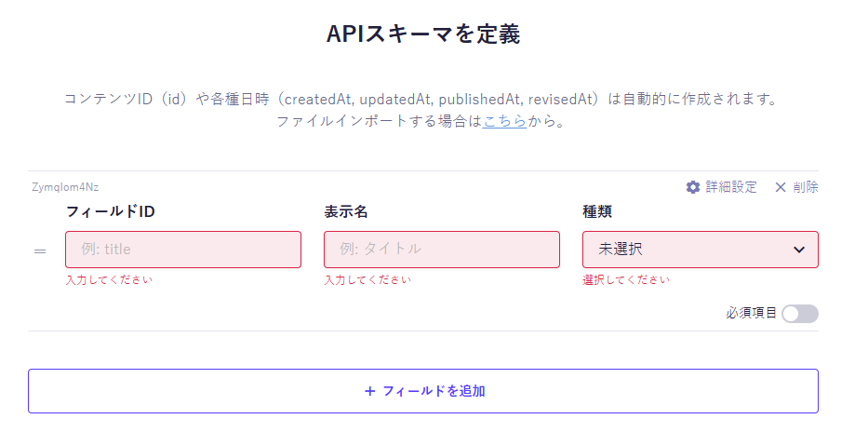Open 詳細設定 via its text label
Screen dimensions: 868x446
(731, 187)
